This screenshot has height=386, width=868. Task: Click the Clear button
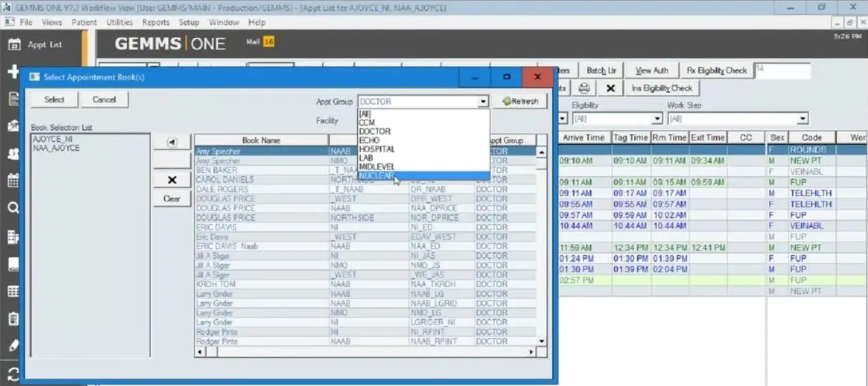coord(172,199)
